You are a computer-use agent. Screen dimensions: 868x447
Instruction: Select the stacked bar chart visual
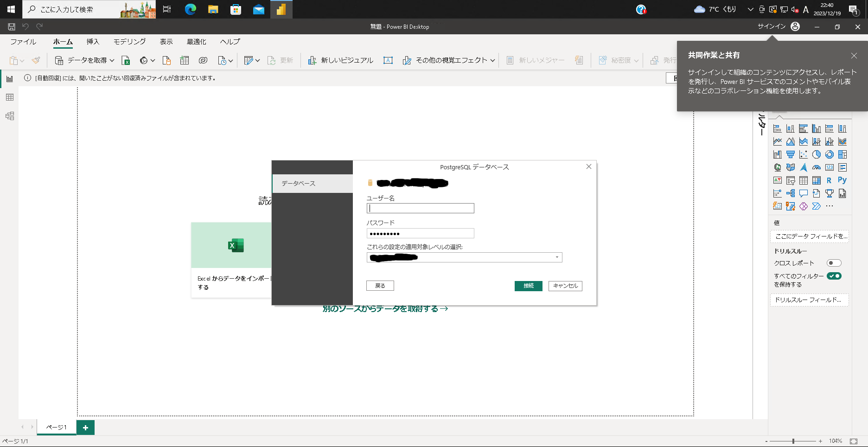(x=778, y=128)
